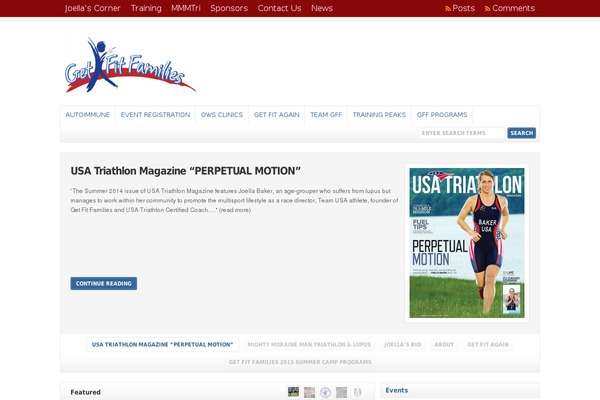Open the Comments RSS feed icon
The height and width of the screenshot is (400, 600).
coord(488,9)
